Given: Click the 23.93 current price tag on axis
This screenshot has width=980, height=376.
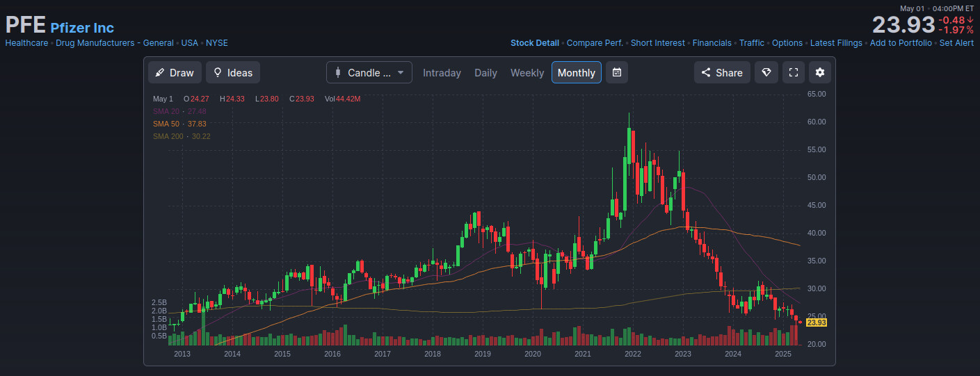Looking at the screenshot, I should coord(817,322).
